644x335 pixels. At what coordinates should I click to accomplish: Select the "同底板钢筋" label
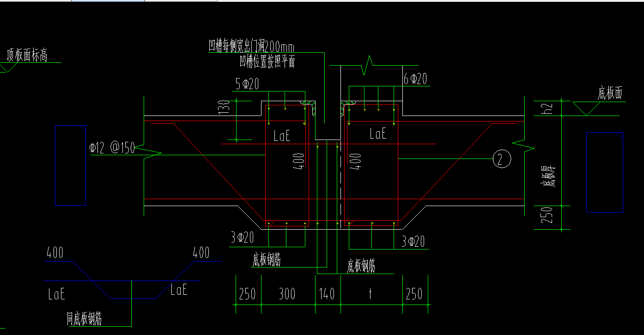[84, 319]
